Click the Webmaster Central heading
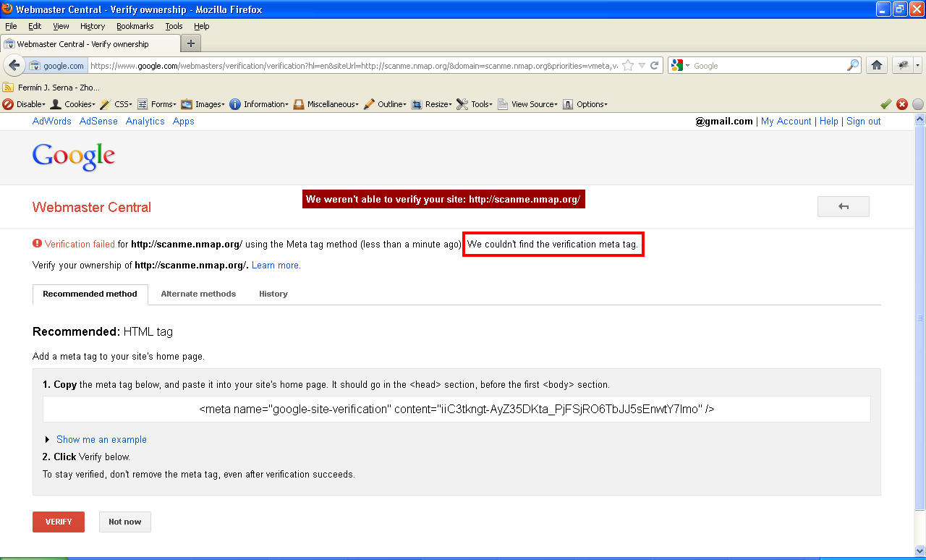Viewport: 926px width, 560px height. pyautogui.click(x=92, y=208)
